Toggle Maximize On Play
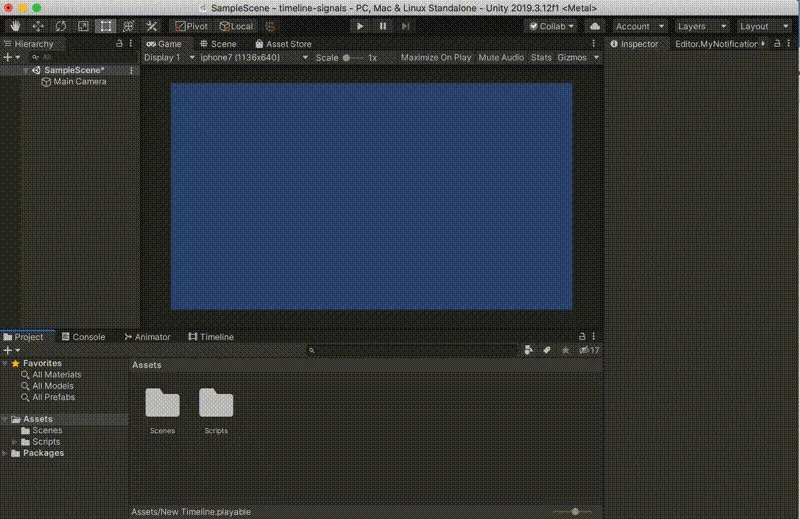Viewport: 800px width, 519px height. click(x=435, y=58)
